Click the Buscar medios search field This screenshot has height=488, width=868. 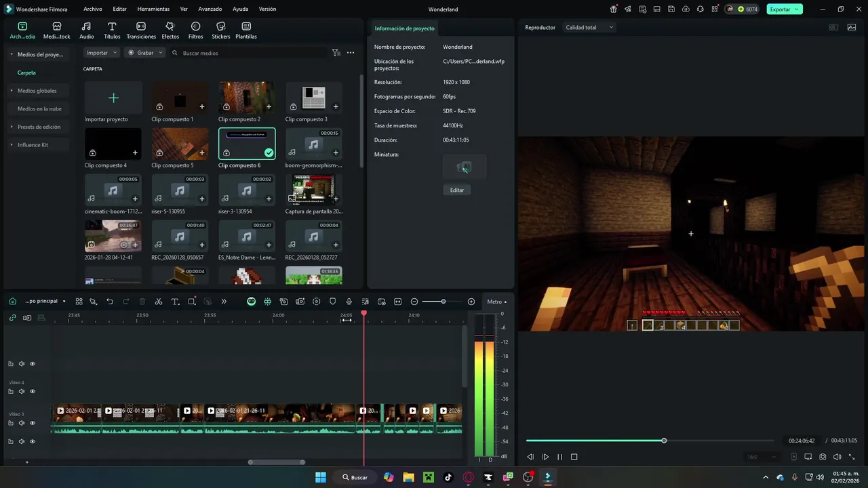click(x=248, y=52)
